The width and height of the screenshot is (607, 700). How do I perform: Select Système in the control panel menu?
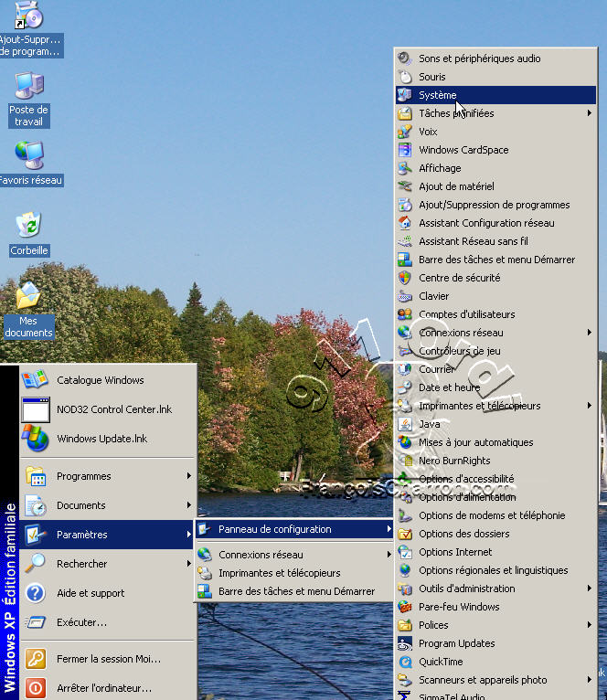coord(495,95)
